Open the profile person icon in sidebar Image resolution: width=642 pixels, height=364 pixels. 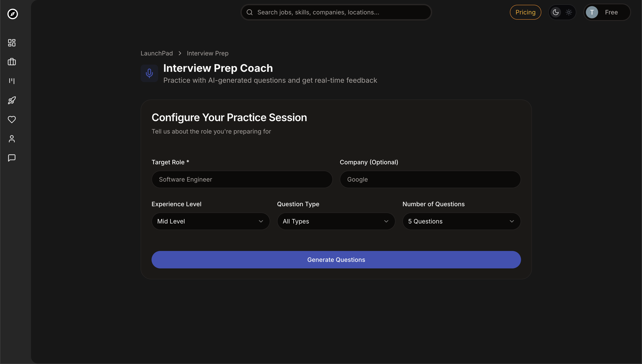(x=12, y=139)
